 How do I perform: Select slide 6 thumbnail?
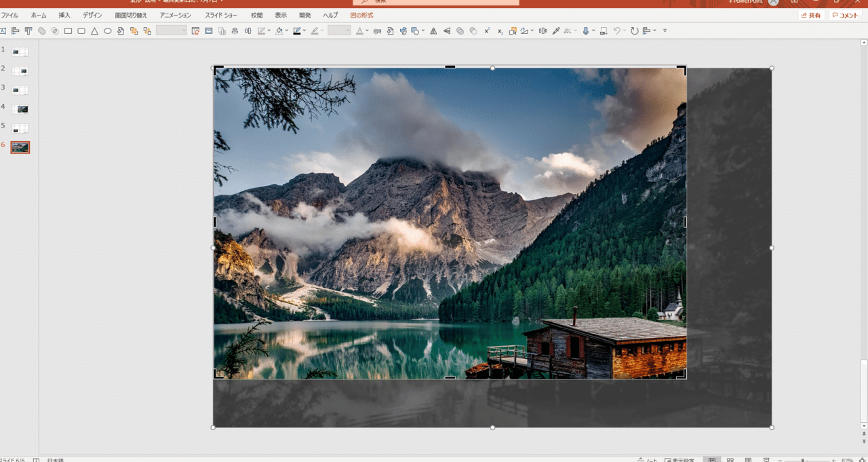click(20, 147)
